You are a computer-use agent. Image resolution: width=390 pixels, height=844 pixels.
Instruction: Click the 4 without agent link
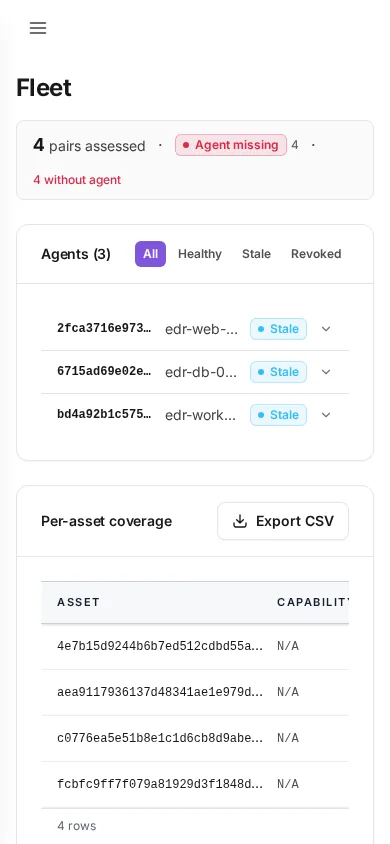coord(77,180)
